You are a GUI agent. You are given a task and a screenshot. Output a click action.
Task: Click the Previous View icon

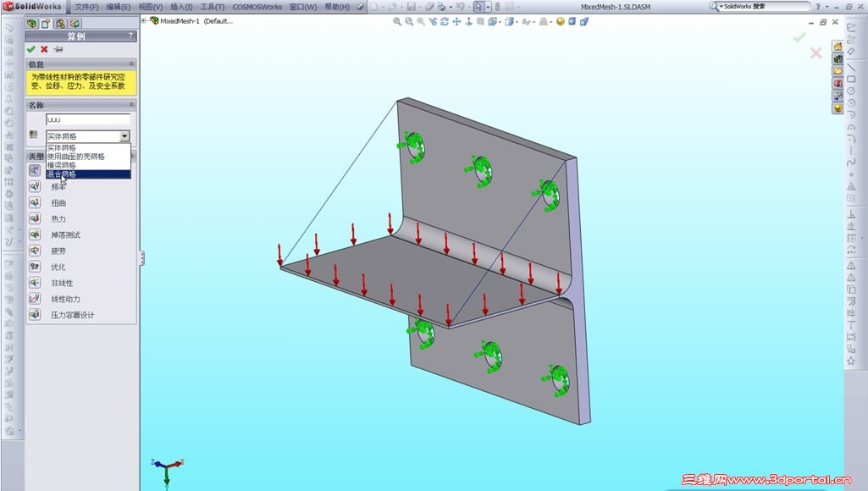[421, 22]
